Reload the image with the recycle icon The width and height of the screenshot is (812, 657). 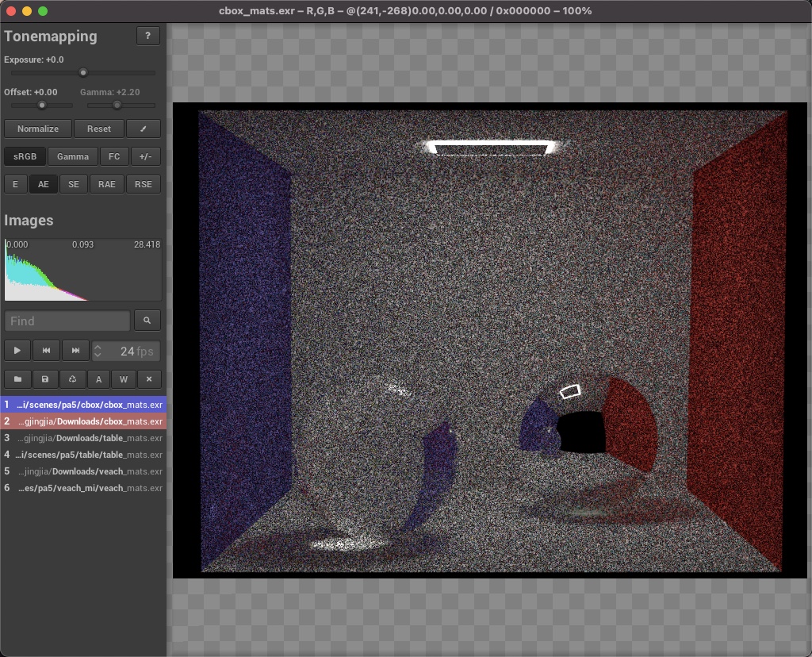(x=72, y=379)
